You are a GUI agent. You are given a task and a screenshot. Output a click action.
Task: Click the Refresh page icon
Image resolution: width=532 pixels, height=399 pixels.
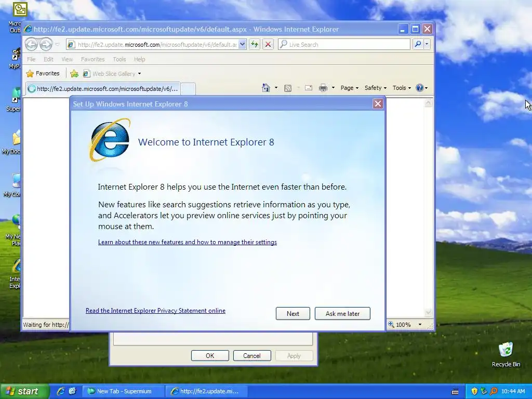255,45
